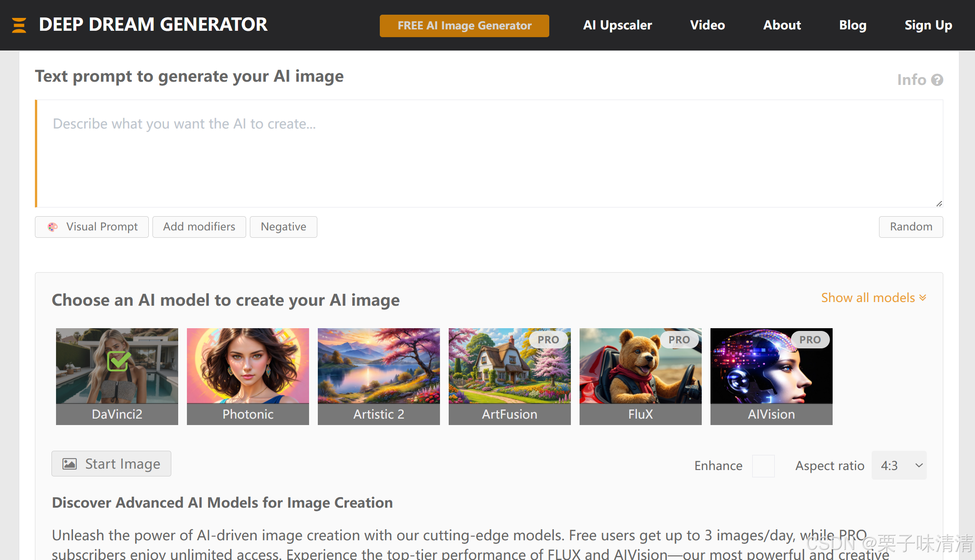Toggle the Enhance checkbox
975x560 pixels.
pyautogui.click(x=763, y=466)
